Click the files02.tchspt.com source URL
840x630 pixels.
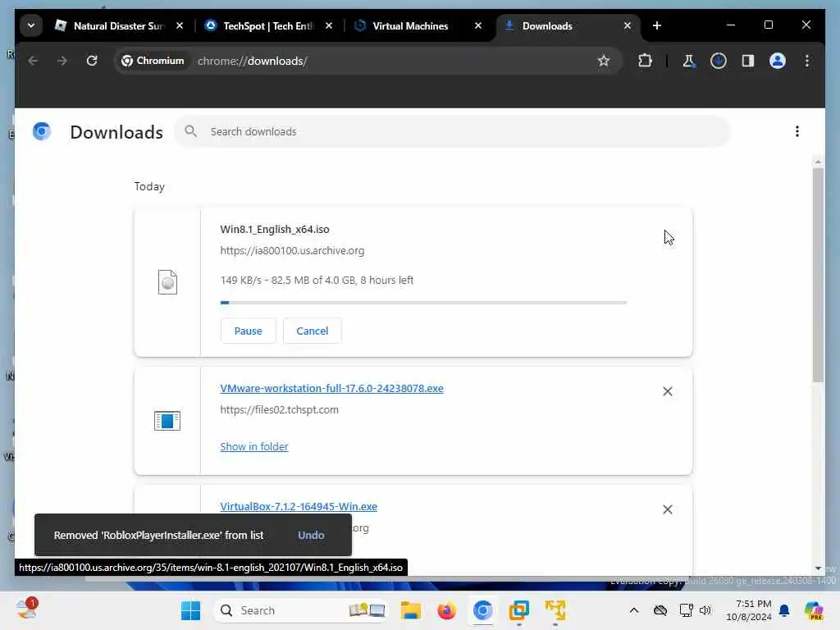[279, 410]
